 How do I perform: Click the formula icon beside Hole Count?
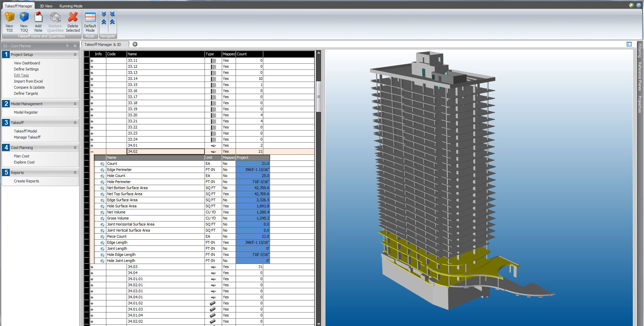point(102,176)
